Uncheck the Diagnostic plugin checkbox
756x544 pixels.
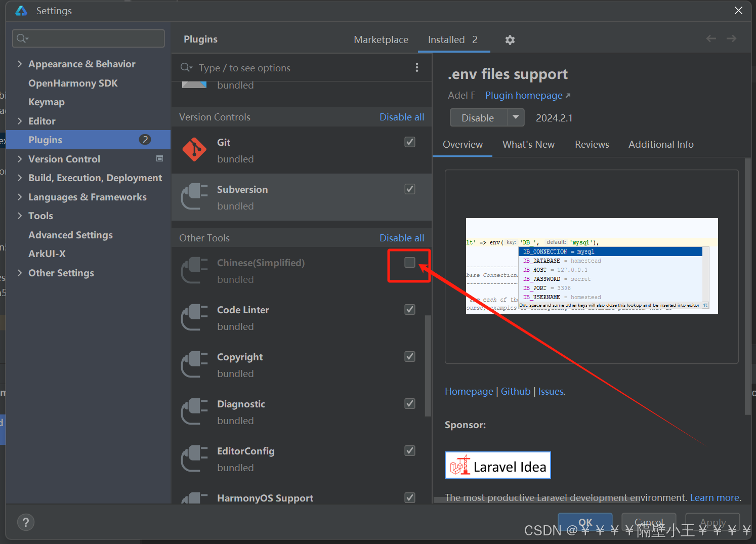coord(410,404)
